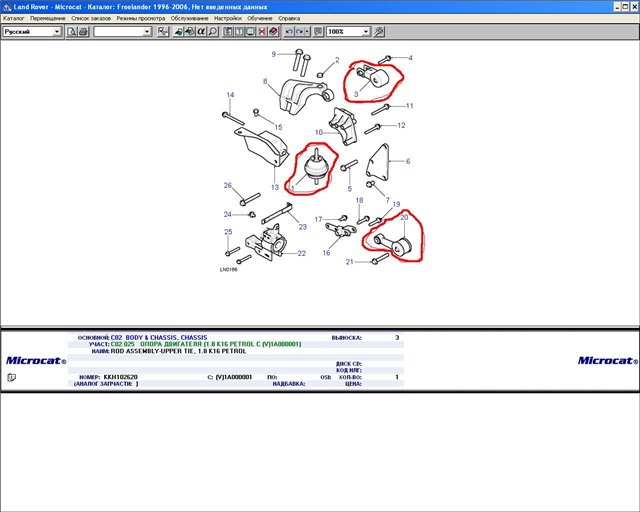The image size is (640, 512).
Task: Open the Настройки menu
Action: pos(228,18)
